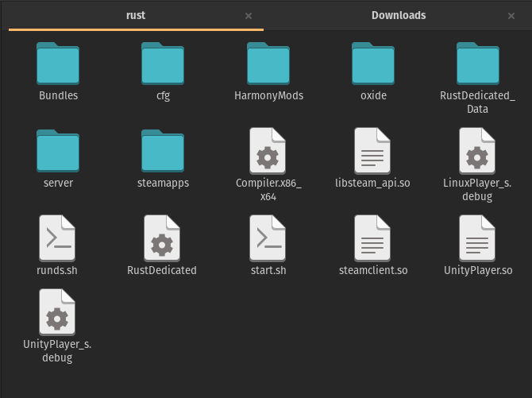Select the start.sh script file
The width and height of the screenshot is (532, 398).
point(268,238)
